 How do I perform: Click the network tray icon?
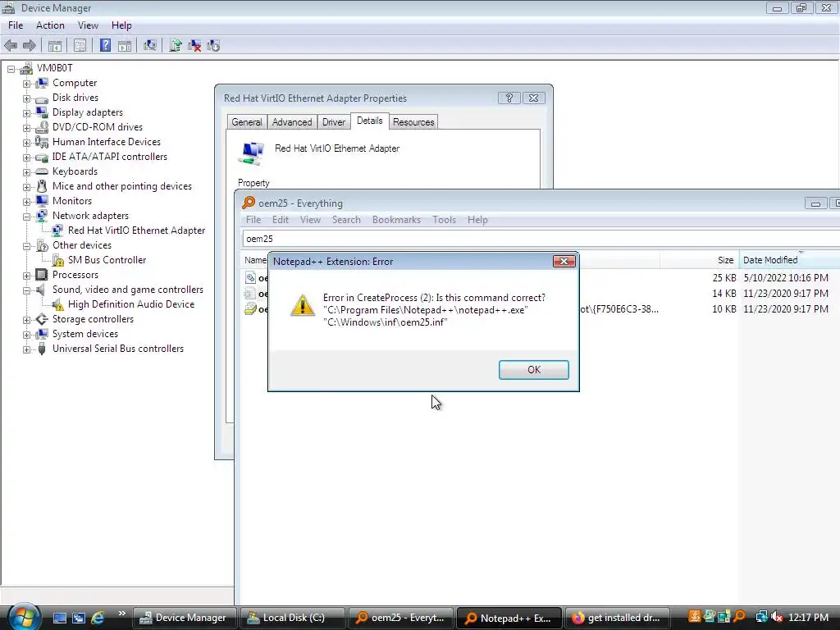[761, 617]
